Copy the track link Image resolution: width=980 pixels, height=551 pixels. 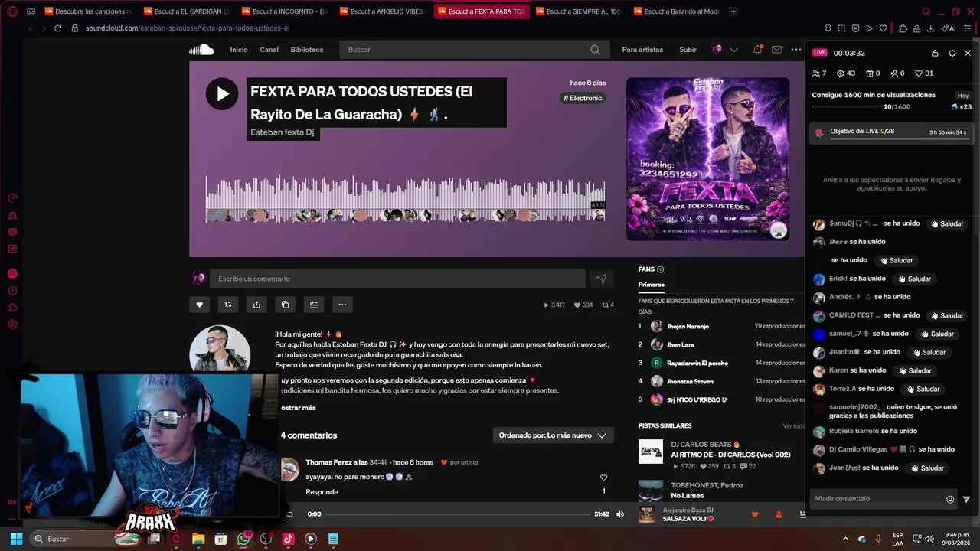(285, 305)
